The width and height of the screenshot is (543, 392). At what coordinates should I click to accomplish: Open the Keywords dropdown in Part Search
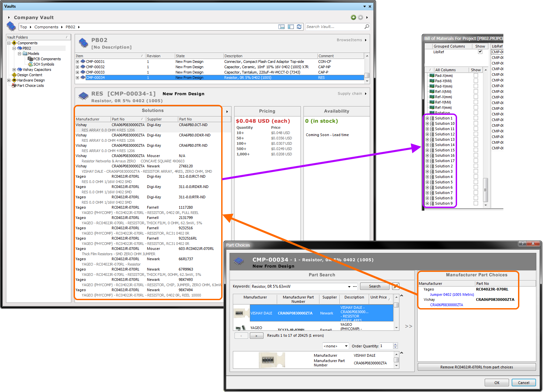pos(349,287)
